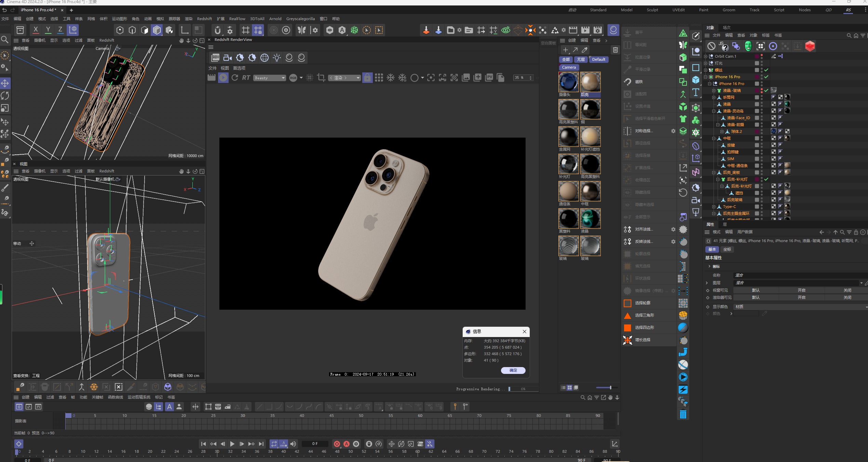
Task: Switch to the Sculpt layout tab
Action: [x=652, y=10]
